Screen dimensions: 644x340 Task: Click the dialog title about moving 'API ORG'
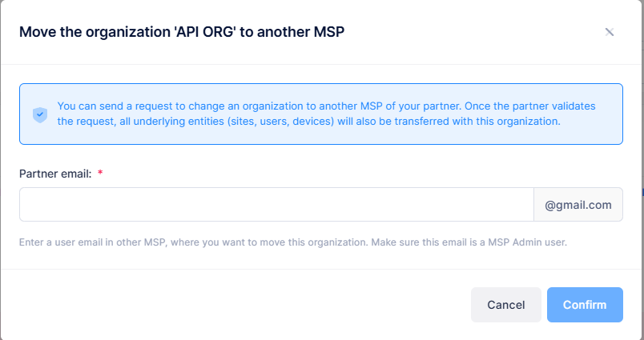click(182, 32)
